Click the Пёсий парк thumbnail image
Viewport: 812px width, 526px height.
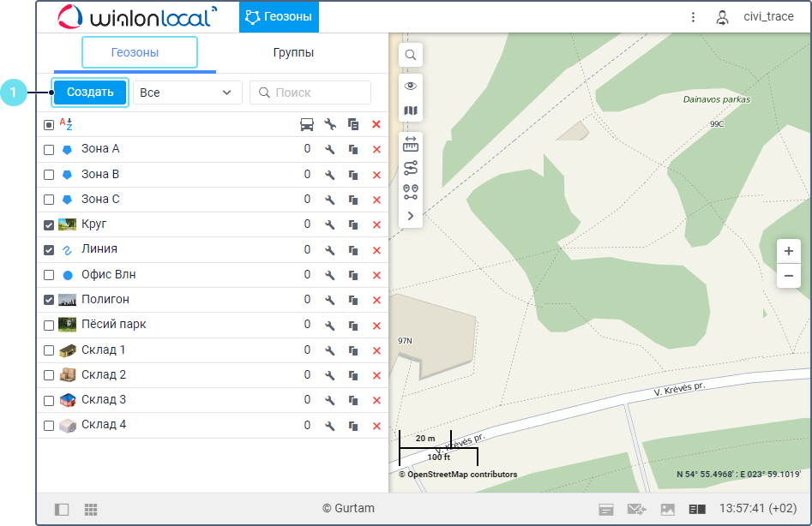tap(68, 325)
